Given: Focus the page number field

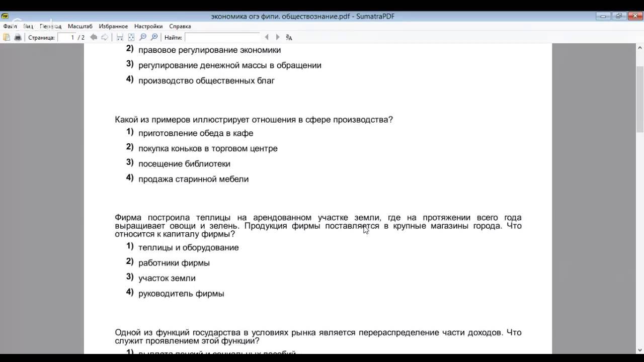Looking at the screenshot, I should (66, 37).
